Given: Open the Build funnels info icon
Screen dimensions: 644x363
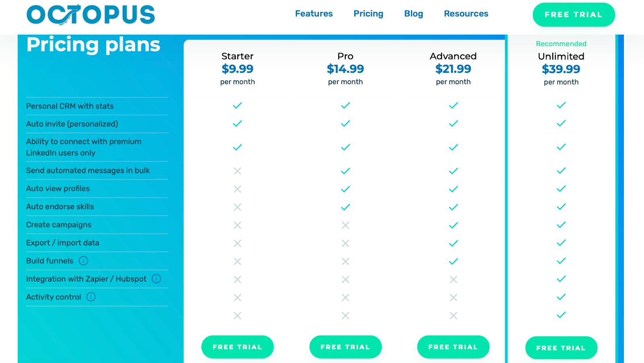Looking at the screenshot, I should click(83, 261).
